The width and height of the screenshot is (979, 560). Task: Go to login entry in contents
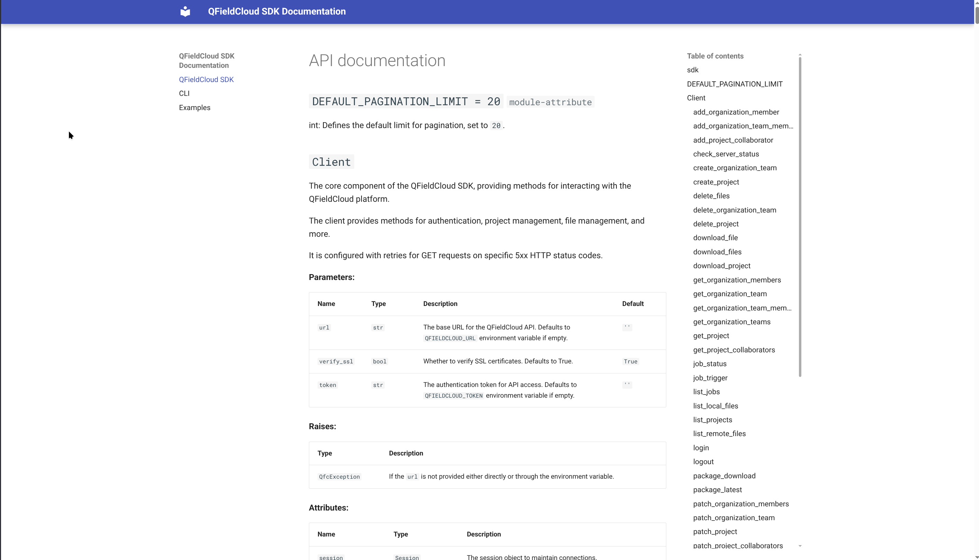[x=701, y=448]
